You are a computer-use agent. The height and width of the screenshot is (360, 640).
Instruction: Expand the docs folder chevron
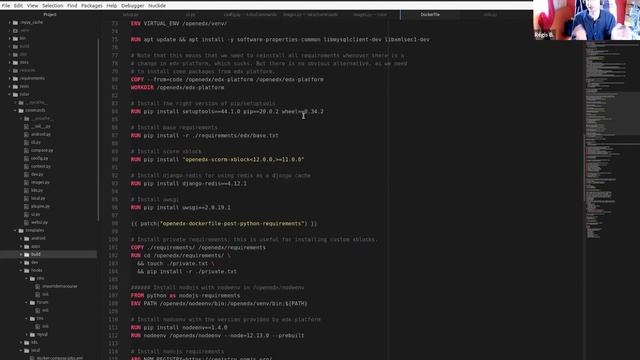click(x=10, y=62)
